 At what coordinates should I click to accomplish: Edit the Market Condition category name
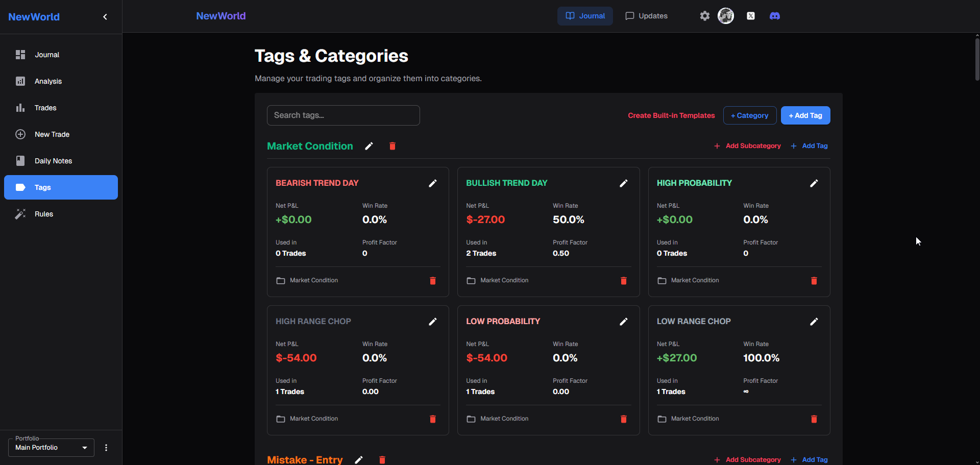click(x=369, y=146)
